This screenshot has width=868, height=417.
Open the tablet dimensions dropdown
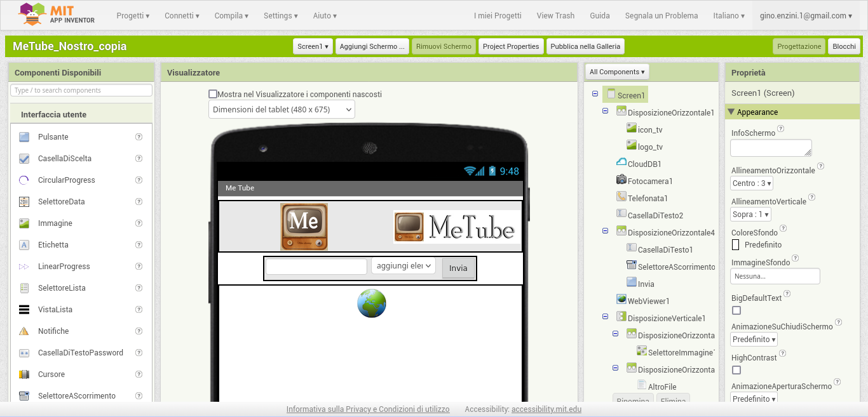281,109
